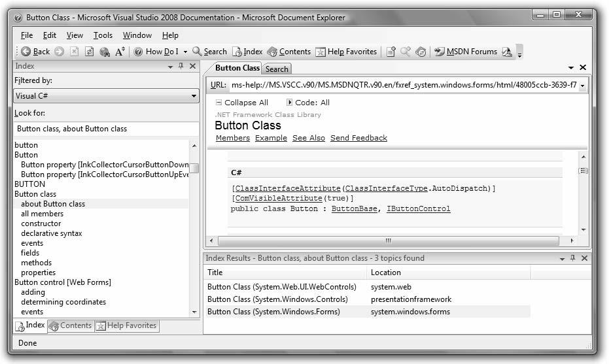This screenshot has width=609, height=364.
Task: Select 'about Button class' in the index list
Action: 53,204
